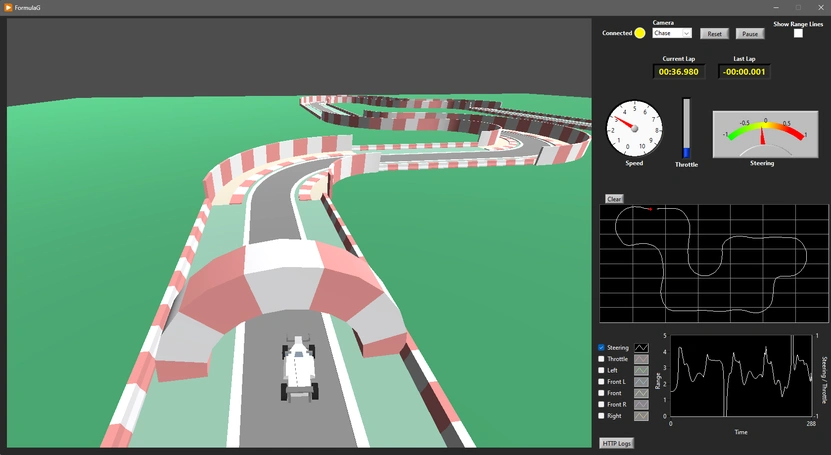Close the FormulaG window
Viewport: 831px width, 455px height.
point(820,7)
